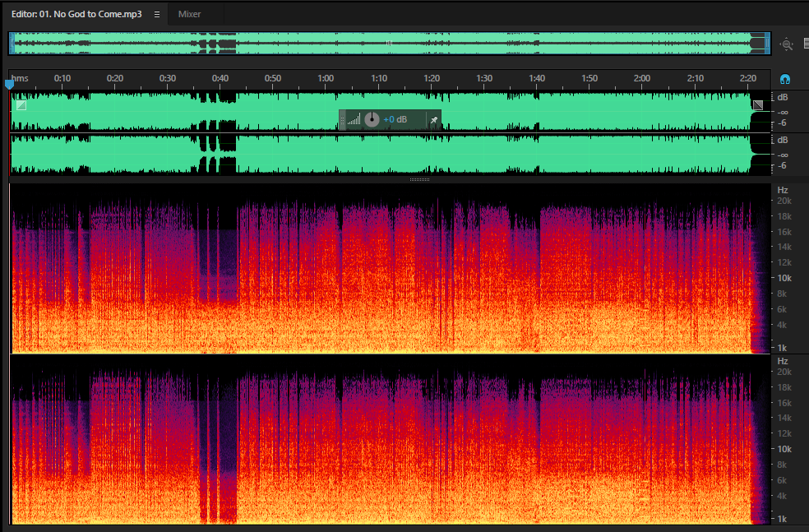Click the 2:20 mark on the timeline ruler
Screen dimensions: 809x532
coord(747,78)
